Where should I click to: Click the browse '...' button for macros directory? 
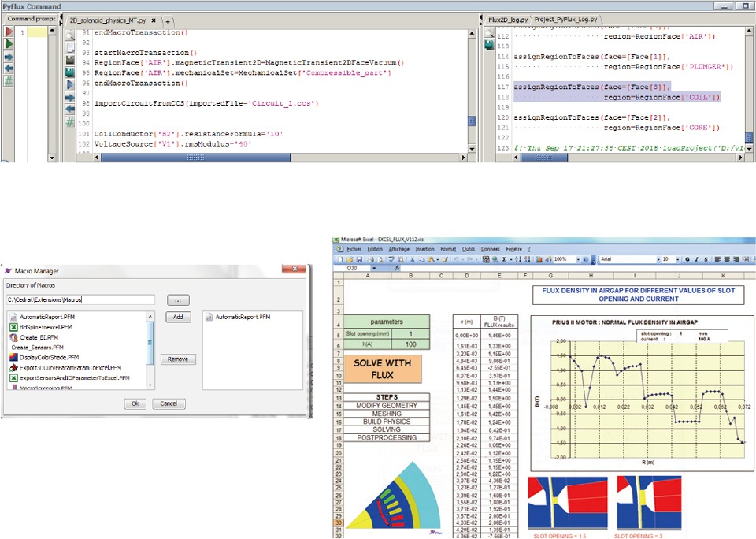click(178, 299)
